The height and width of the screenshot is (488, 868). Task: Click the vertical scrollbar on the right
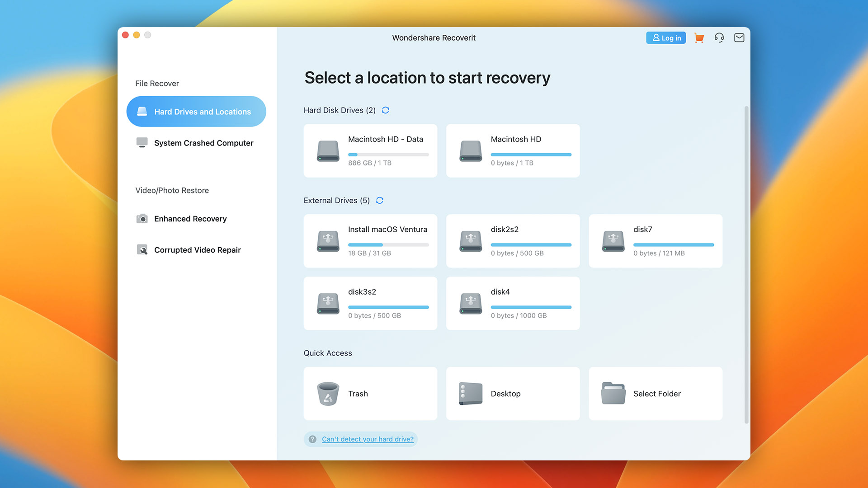tap(746, 265)
